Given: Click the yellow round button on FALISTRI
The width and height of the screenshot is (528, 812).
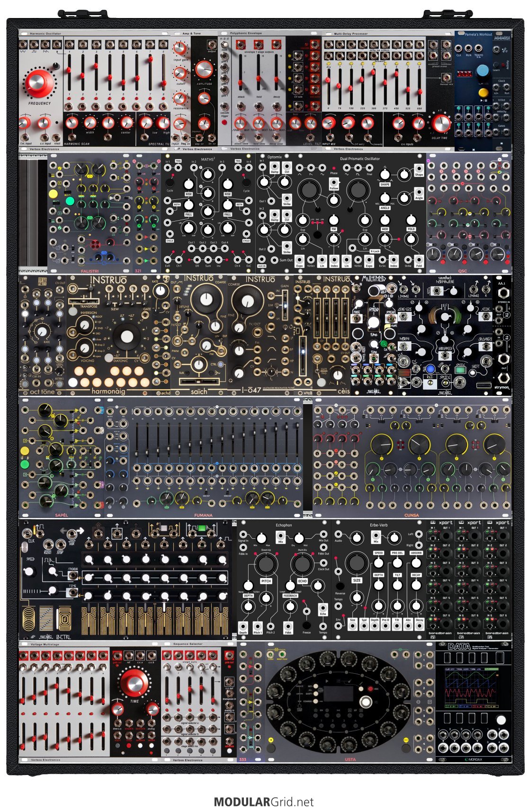Looking at the screenshot, I should coord(53,193).
